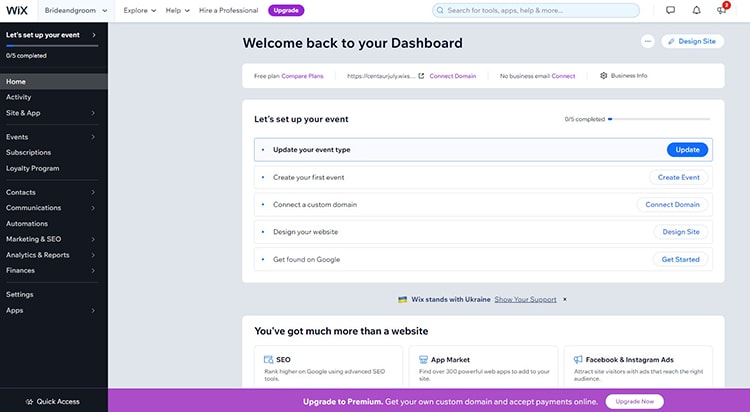Screen dimensions: 750x412
Task: Click the sidebar setup progress bar
Action: coord(52,45)
